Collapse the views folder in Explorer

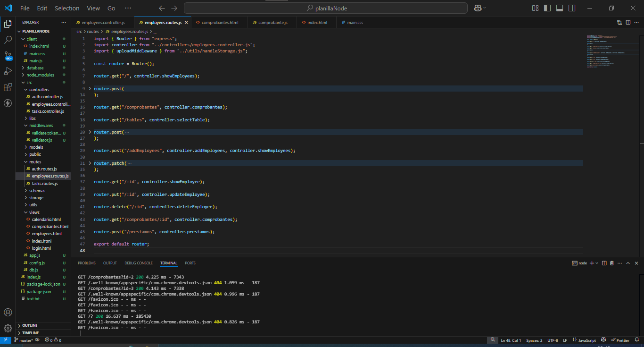point(34,212)
